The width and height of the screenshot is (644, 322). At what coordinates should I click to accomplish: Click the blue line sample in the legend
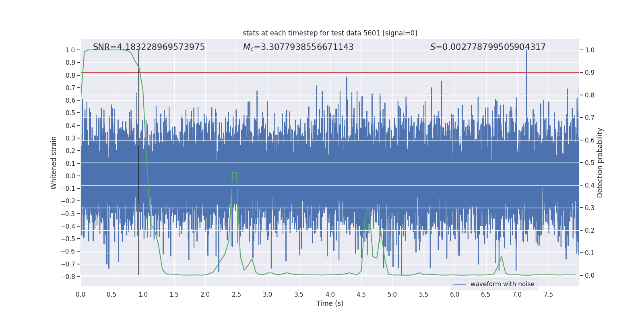[x=459, y=284]
